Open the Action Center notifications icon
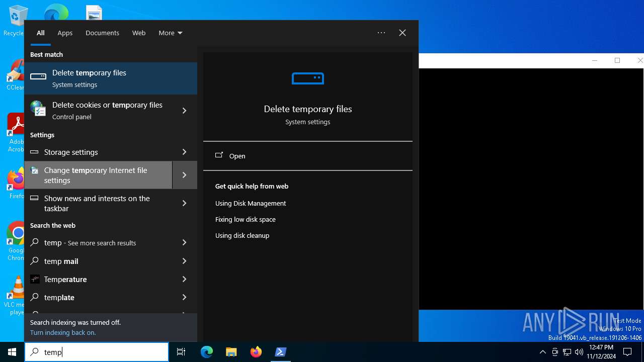 tap(628, 352)
